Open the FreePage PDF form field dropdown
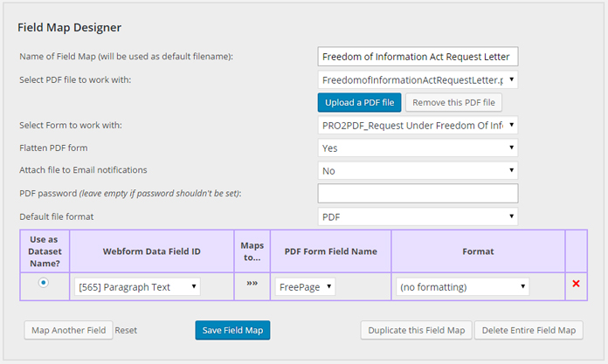This screenshot has height=364, width=608. [x=306, y=286]
